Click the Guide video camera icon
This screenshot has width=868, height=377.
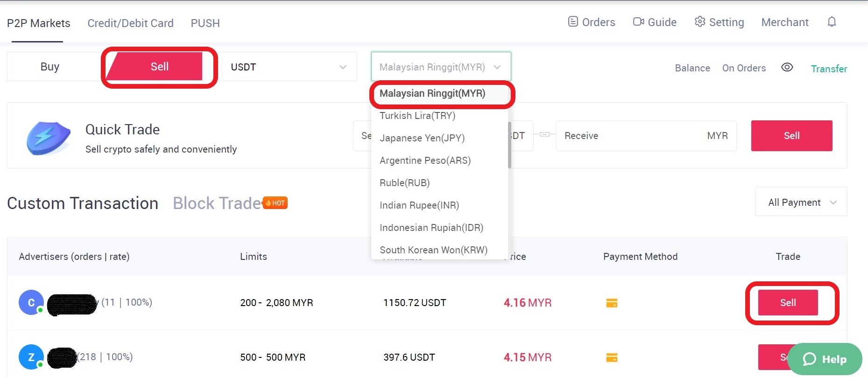click(638, 22)
